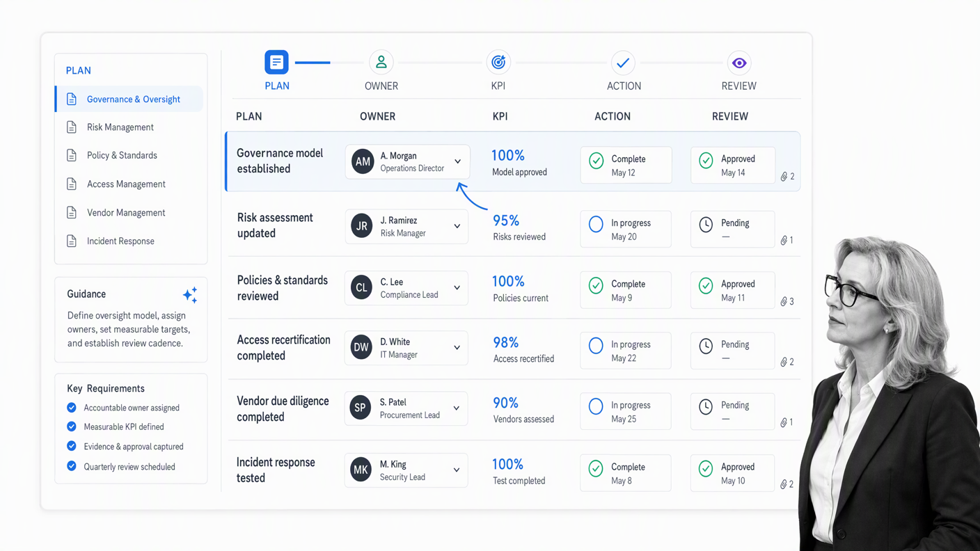Open M. King owner dropdown
Viewport: 980px width, 551px height.
click(x=457, y=470)
